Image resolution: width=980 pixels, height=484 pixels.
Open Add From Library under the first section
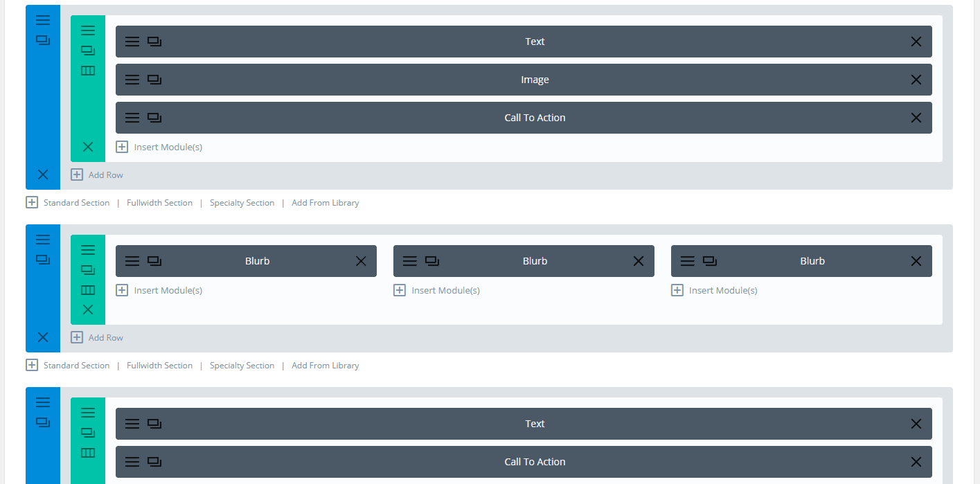[x=325, y=202]
